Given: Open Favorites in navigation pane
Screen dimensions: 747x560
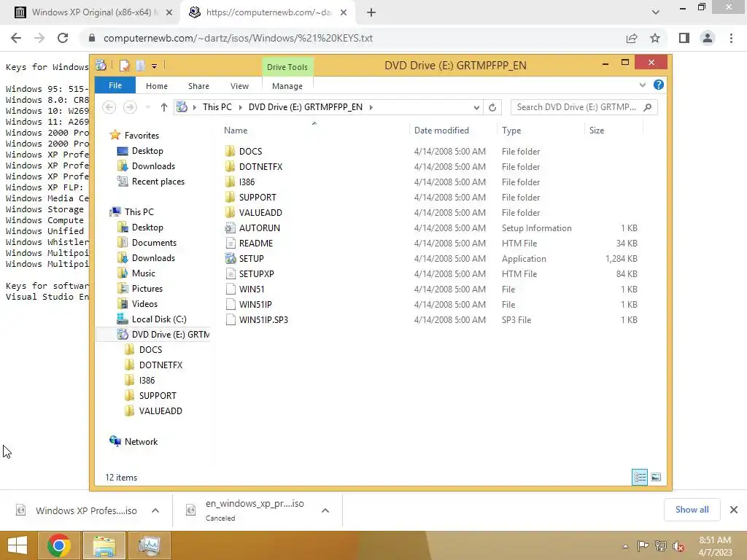Looking at the screenshot, I should point(142,135).
